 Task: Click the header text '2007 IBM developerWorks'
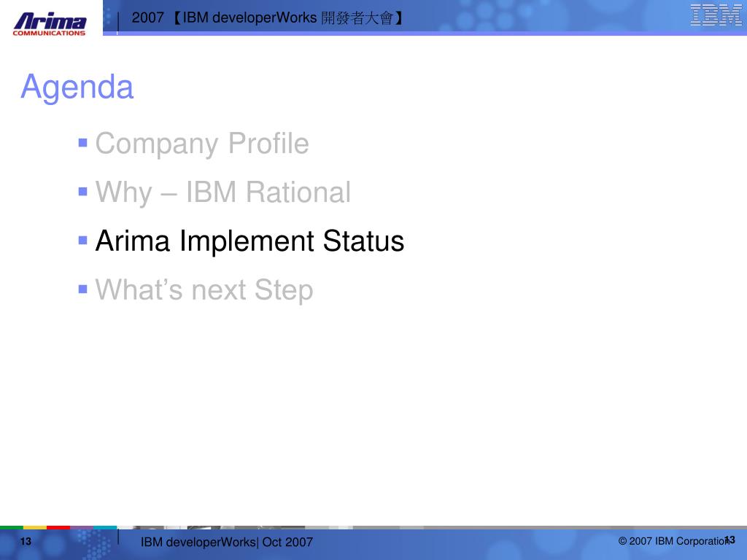(x=268, y=18)
